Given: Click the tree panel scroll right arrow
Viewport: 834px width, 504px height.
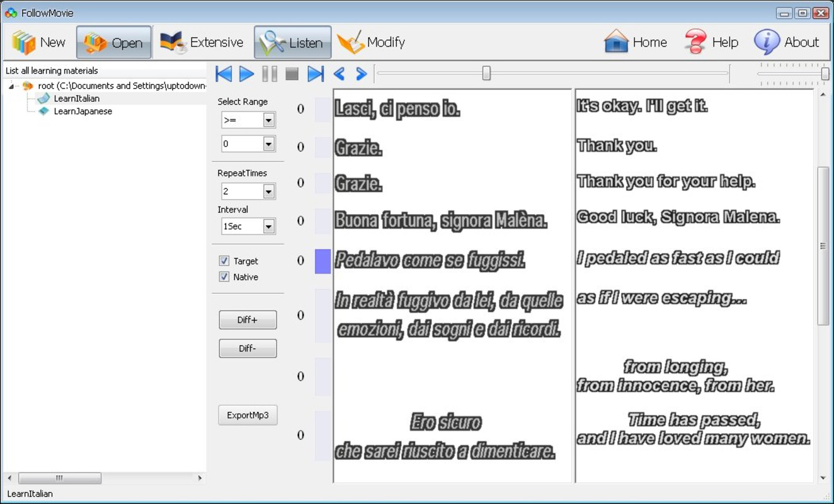Looking at the screenshot, I should [200, 478].
